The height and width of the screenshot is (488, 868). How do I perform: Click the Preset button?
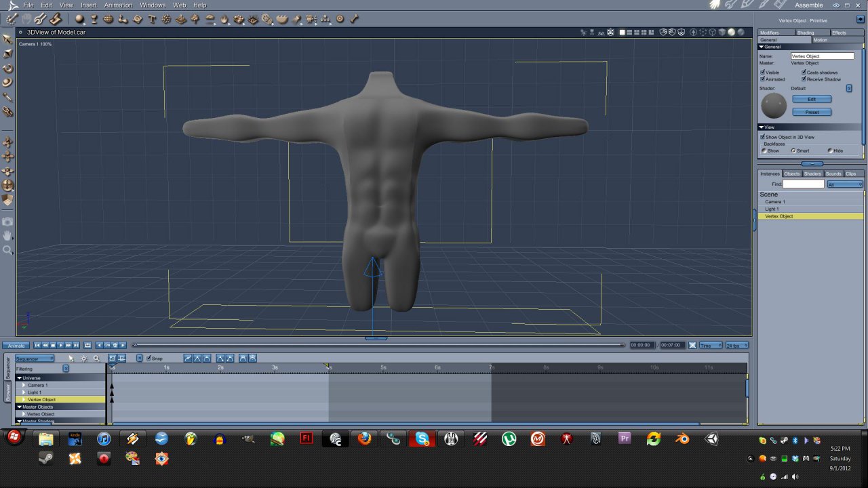point(811,113)
